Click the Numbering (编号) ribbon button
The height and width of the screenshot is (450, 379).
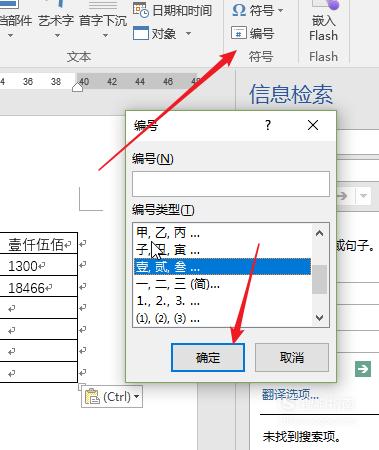pyautogui.click(x=253, y=33)
